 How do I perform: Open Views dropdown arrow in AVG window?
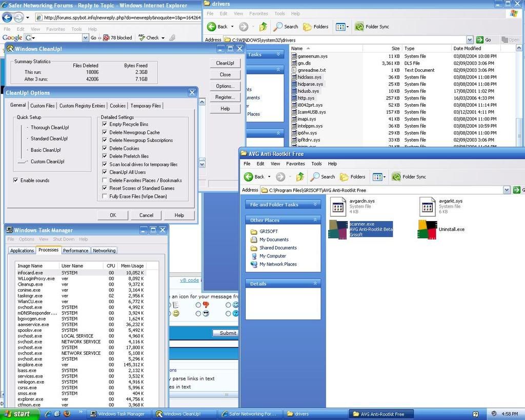point(385,177)
